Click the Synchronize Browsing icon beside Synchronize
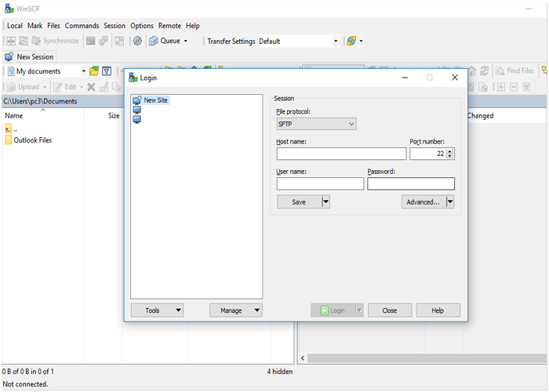 (24, 41)
